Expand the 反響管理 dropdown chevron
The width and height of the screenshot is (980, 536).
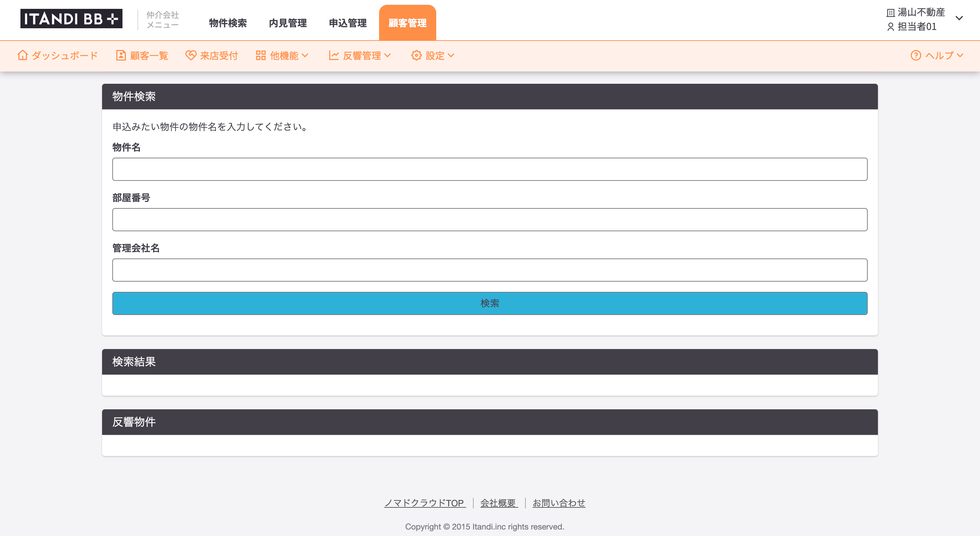point(387,56)
